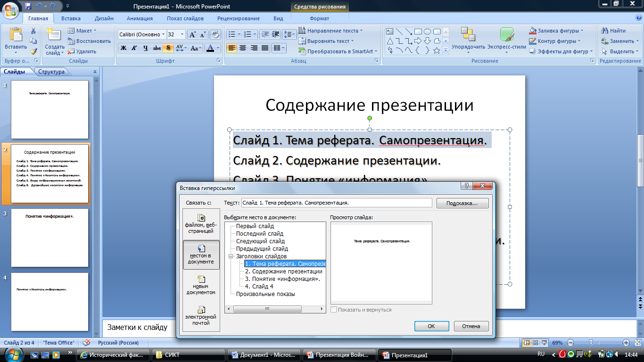Click the dialog help question-mark button
Viewport: 644px width, 362px height.
(466, 186)
